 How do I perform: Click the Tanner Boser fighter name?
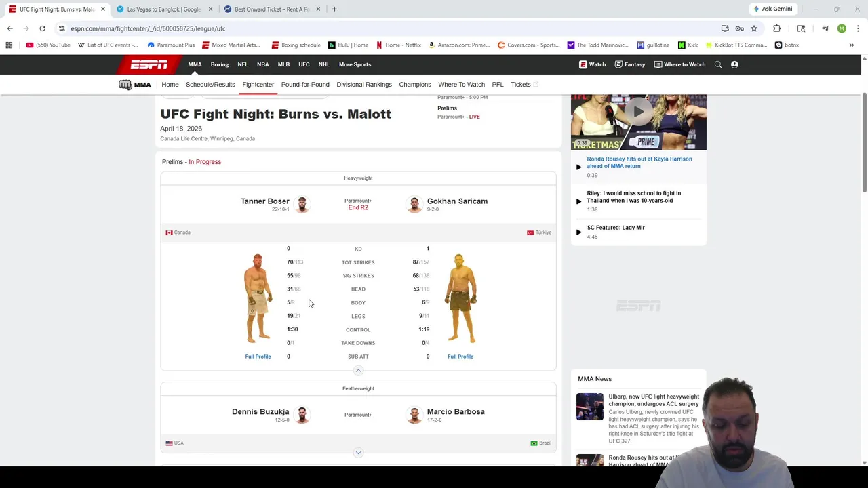click(264, 201)
